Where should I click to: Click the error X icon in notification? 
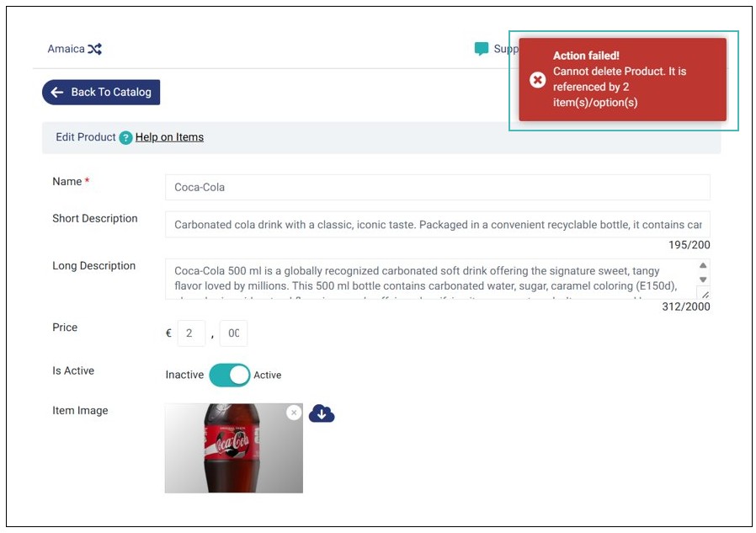[538, 80]
